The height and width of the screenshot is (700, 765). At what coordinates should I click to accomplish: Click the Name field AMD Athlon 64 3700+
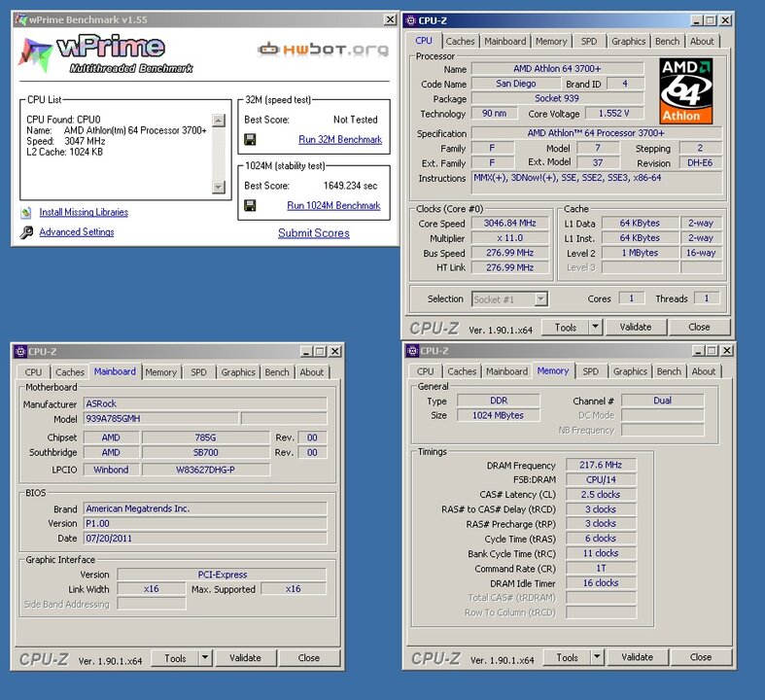(557, 69)
